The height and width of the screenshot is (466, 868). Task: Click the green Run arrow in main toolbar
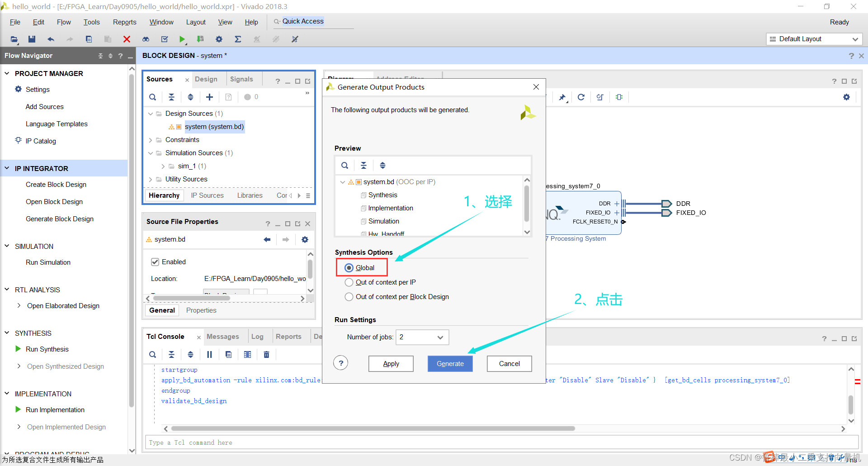[182, 39]
